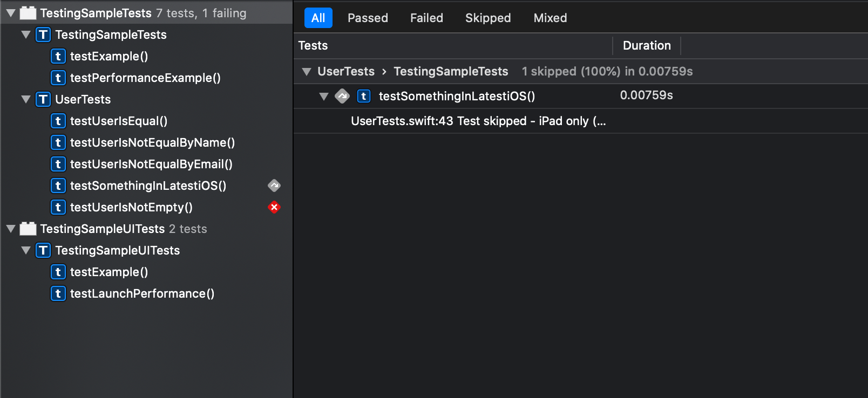Select the Mixed filter toggle
Screen dimensions: 868x398
pos(550,18)
